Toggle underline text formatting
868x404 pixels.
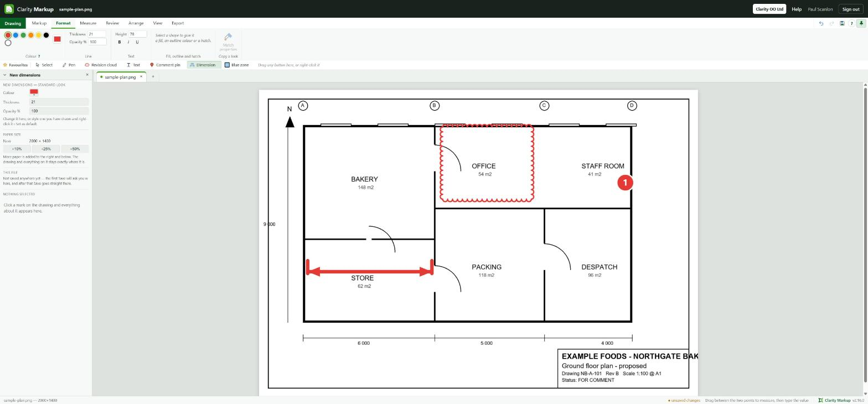coord(137,42)
